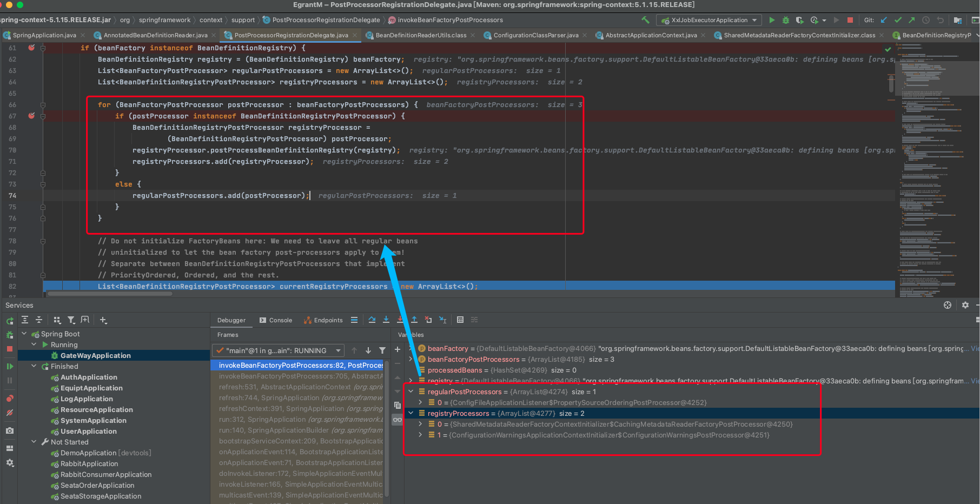Collapse the Not Started services group
The image size is (980, 504).
click(x=34, y=442)
